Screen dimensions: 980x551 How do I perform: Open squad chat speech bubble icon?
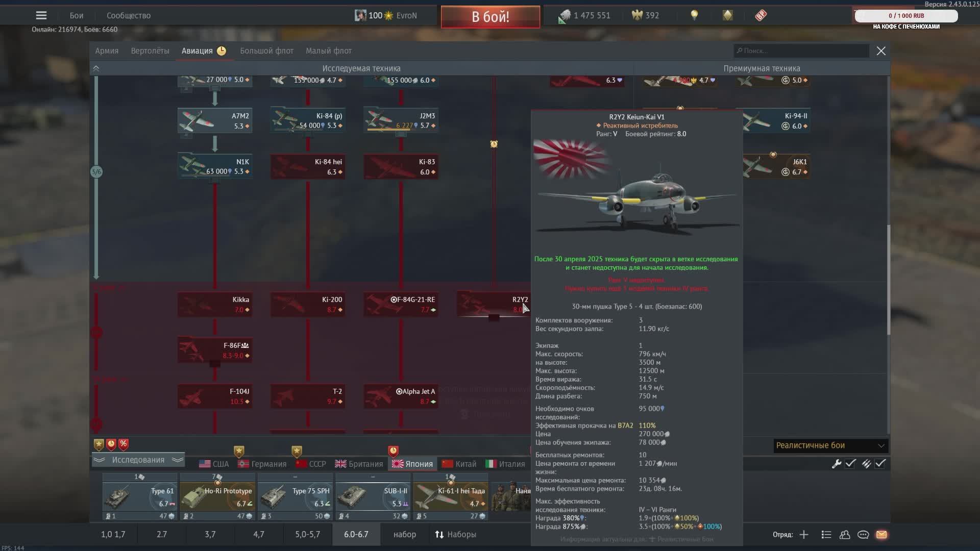click(863, 535)
